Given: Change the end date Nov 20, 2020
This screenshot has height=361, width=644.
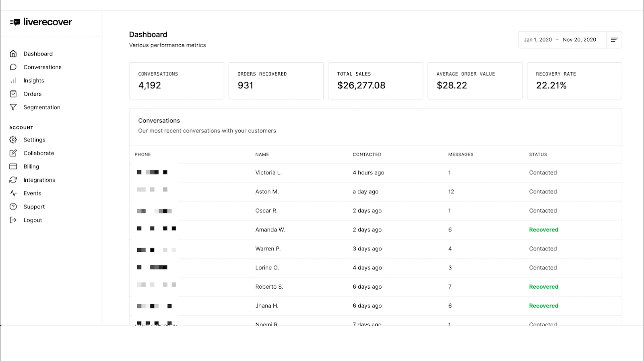Looking at the screenshot, I should (x=579, y=40).
